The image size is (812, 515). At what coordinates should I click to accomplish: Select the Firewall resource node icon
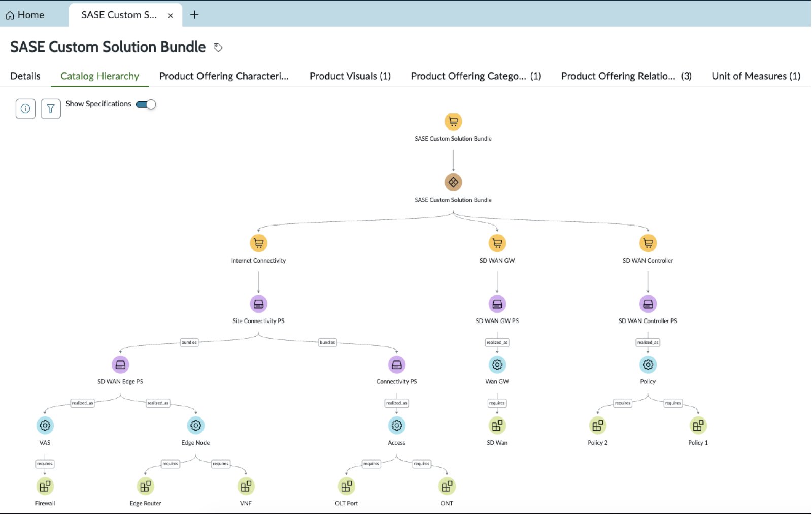tap(45, 487)
